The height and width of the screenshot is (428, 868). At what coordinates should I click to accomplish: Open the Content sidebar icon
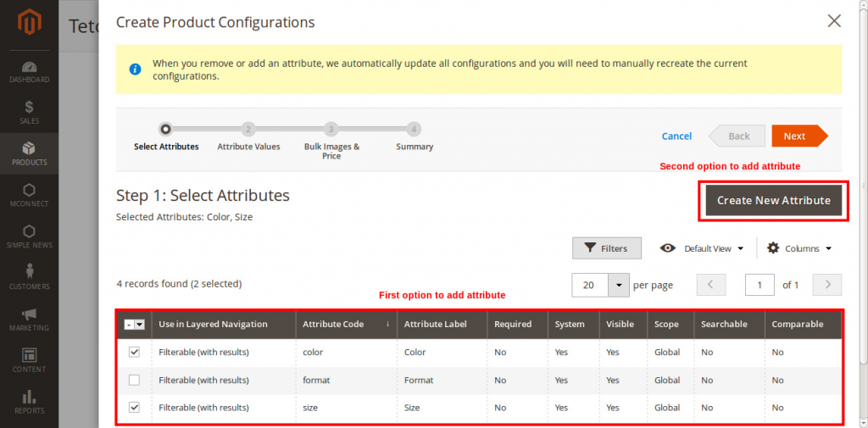coord(29,360)
